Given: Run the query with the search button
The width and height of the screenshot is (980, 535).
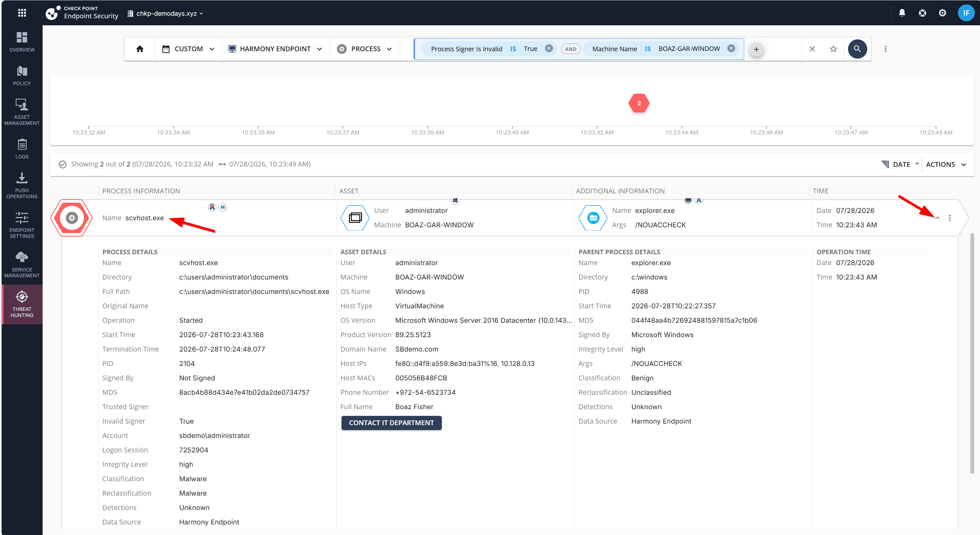Looking at the screenshot, I should click(857, 49).
